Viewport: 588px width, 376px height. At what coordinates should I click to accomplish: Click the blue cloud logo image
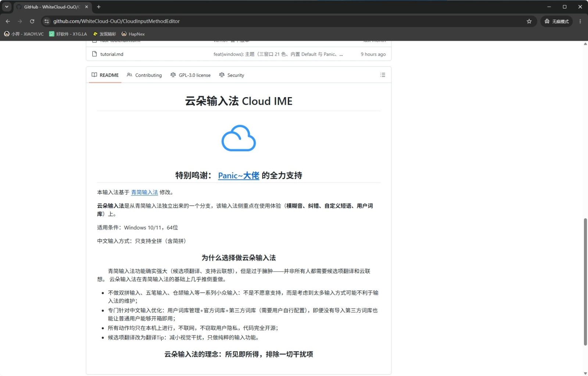239,138
